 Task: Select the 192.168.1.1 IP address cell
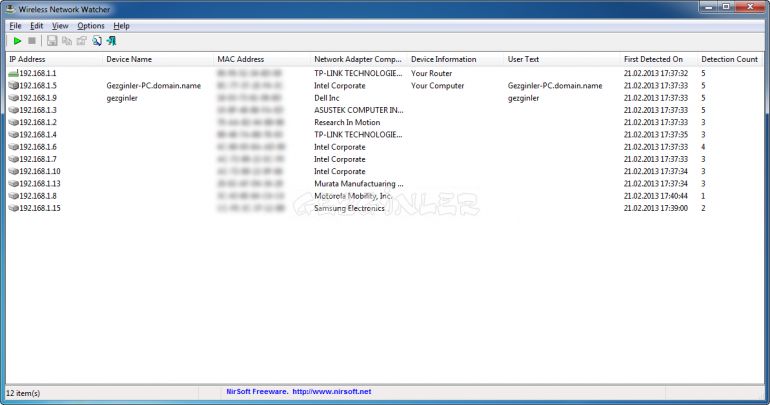coord(38,73)
